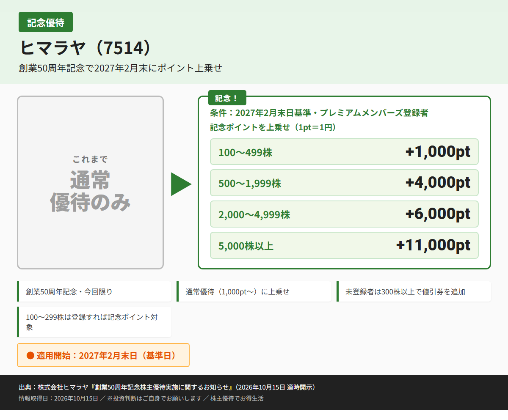The width and height of the screenshot is (508, 420).
Task: Click the +1,000pt value
Action: tap(438, 151)
